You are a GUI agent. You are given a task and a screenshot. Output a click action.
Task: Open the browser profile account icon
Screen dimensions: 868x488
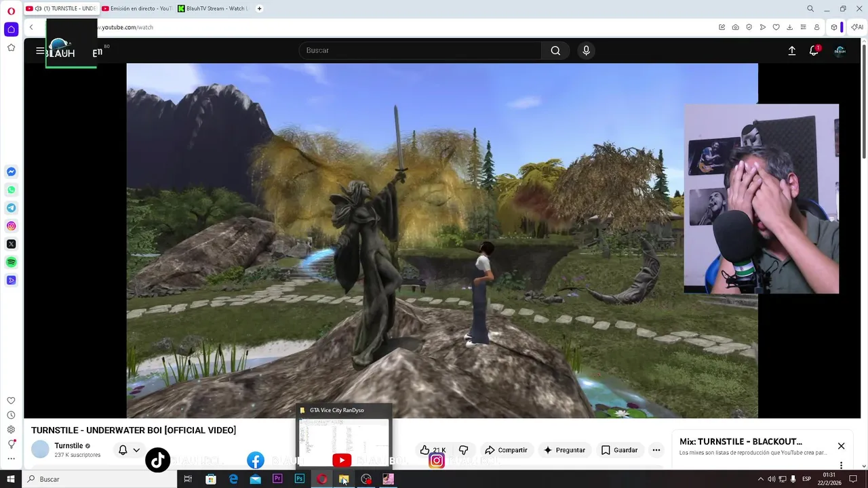(816, 27)
